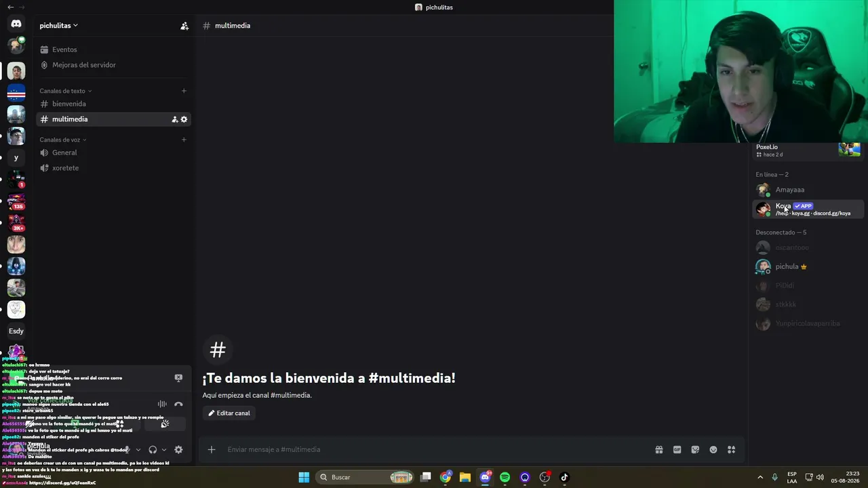Open Spotify from the taskbar
Image resolution: width=868 pixels, height=488 pixels.
coord(505,477)
